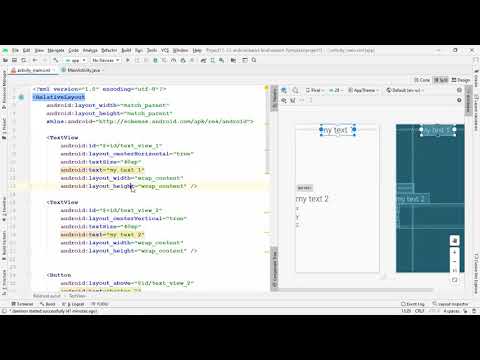Open the Default (en-us) locale dropdown
The image size is (480, 360).
[x=404, y=90]
